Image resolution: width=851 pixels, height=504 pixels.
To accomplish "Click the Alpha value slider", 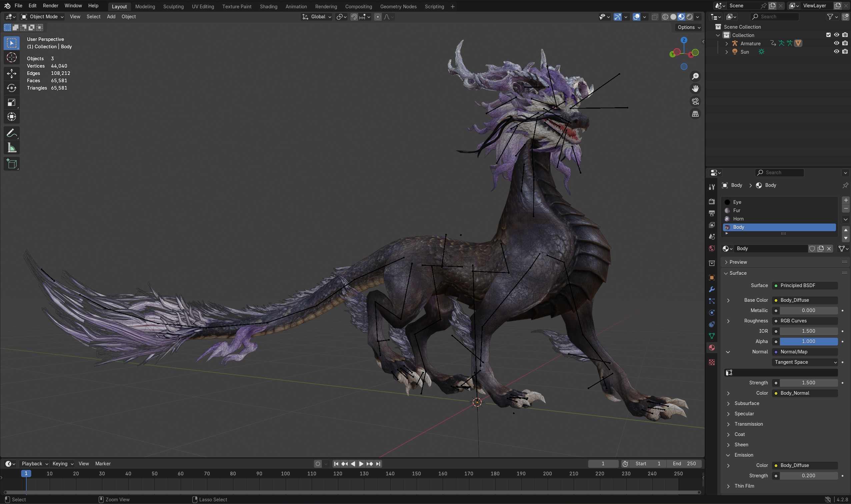I will pyautogui.click(x=808, y=341).
